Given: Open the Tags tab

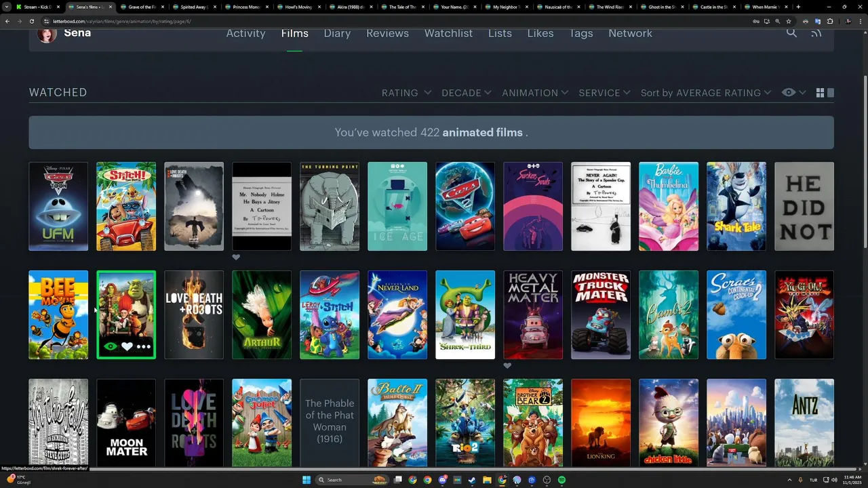Looking at the screenshot, I should [580, 33].
